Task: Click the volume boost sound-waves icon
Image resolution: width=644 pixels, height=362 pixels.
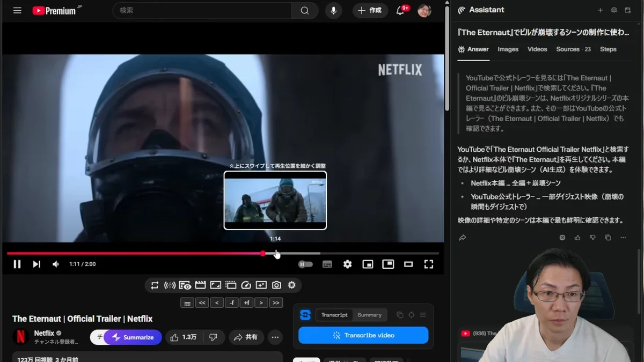Action: 170,285
